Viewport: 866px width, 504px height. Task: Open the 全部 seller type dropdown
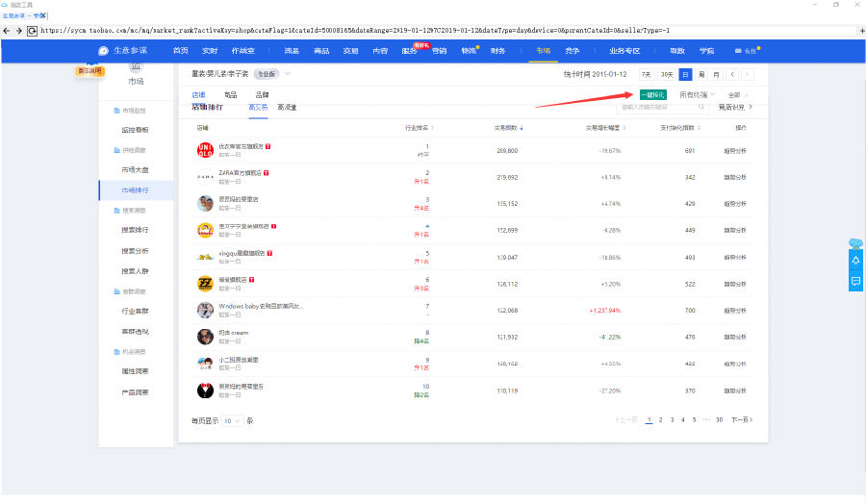[x=737, y=95]
